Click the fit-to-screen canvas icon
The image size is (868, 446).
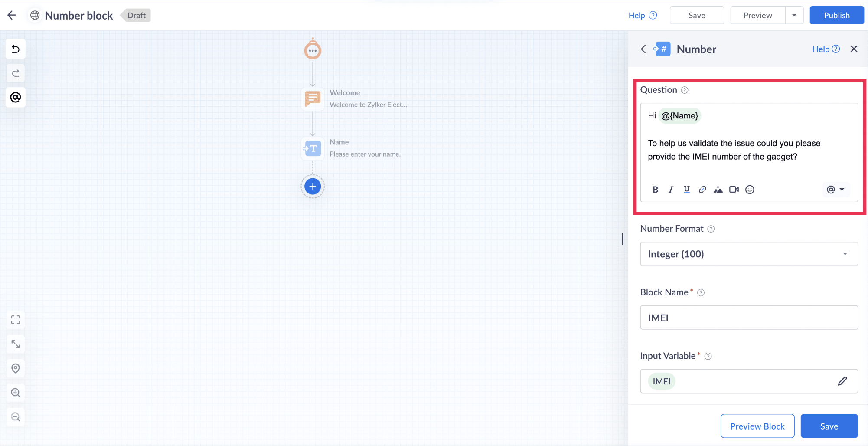(x=16, y=320)
